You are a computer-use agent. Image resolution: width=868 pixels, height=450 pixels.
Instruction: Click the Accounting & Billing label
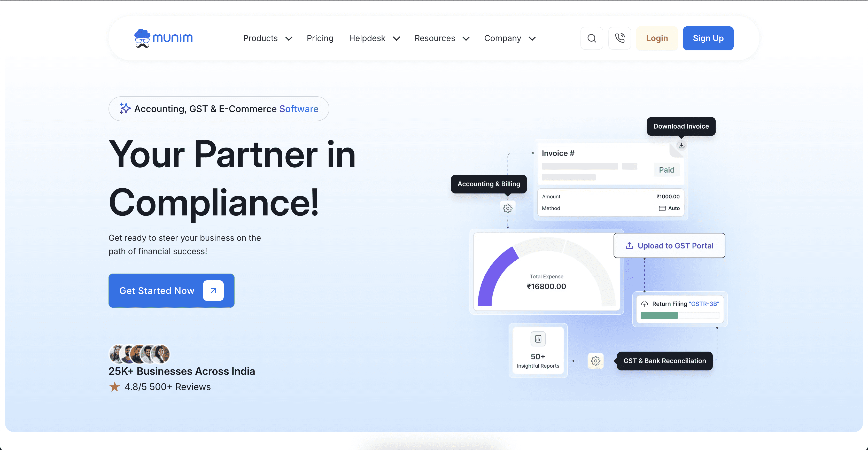click(489, 184)
